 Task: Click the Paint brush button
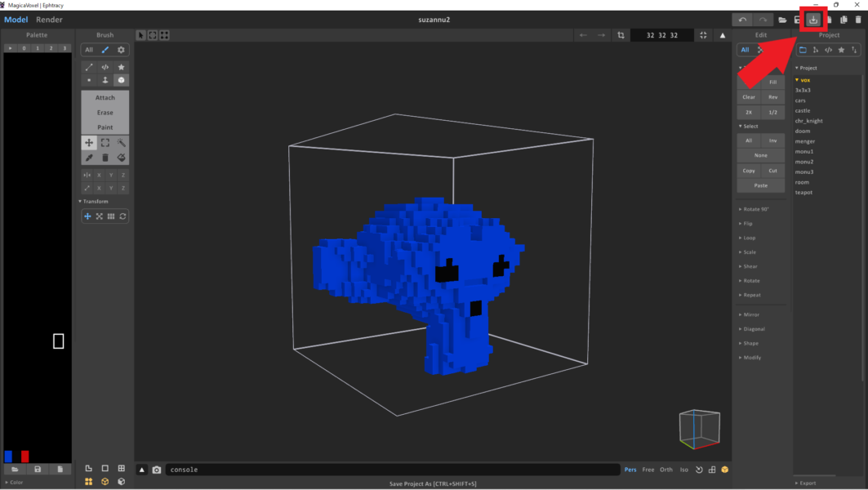(x=105, y=127)
